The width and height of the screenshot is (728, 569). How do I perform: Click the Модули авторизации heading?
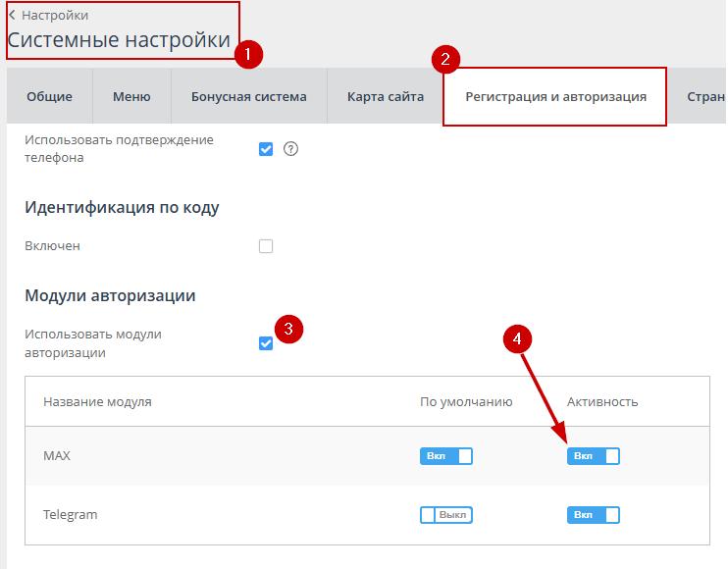pos(110,295)
